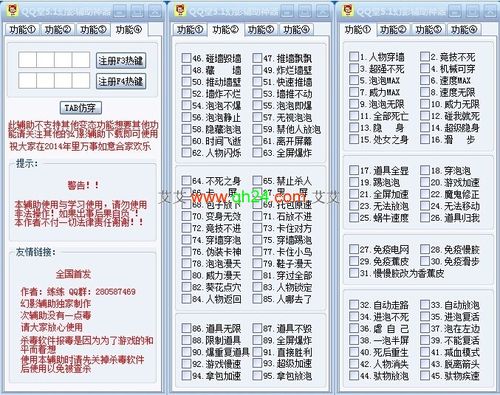Enable option 24. 无法移动
The height and width of the screenshot is (395, 500).
425,206
